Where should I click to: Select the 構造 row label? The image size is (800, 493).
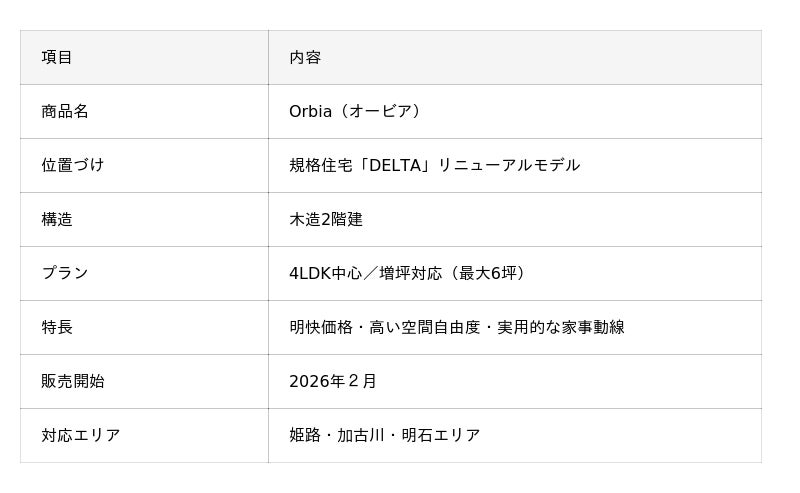pyautogui.click(x=57, y=219)
